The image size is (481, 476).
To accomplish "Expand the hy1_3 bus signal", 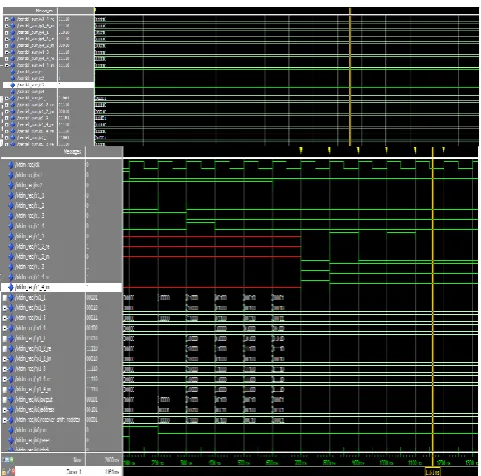I will point(5,369).
